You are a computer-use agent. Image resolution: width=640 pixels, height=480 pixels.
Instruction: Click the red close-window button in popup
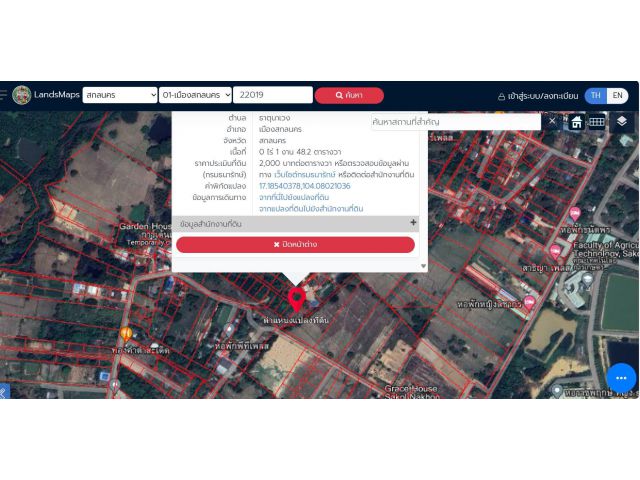[x=296, y=244]
